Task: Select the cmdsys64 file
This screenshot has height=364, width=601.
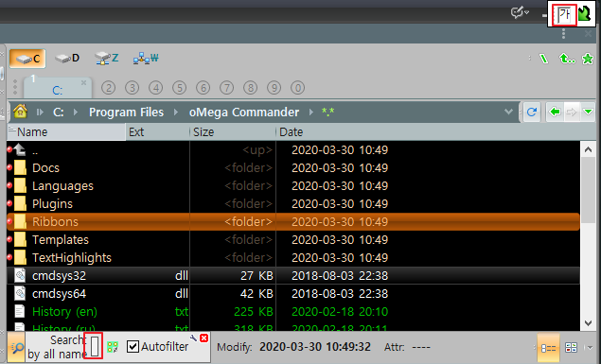Action: (59, 294)
